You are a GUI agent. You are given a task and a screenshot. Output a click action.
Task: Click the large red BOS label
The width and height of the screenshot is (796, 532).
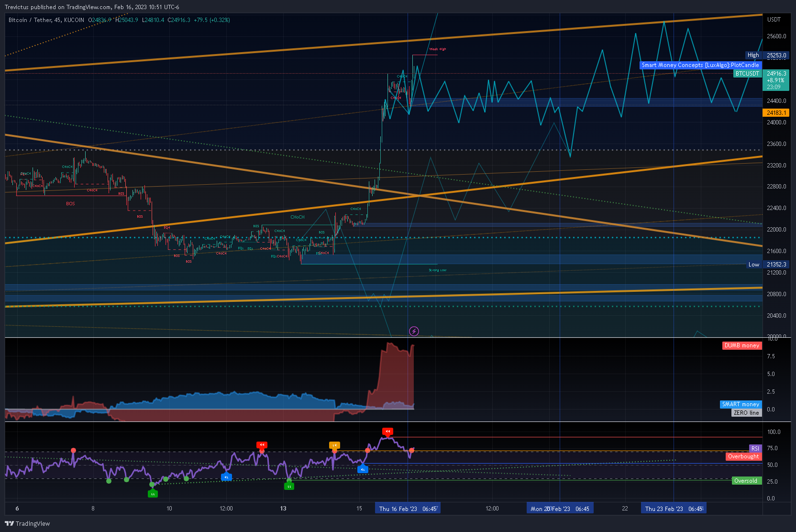[70, 204]
